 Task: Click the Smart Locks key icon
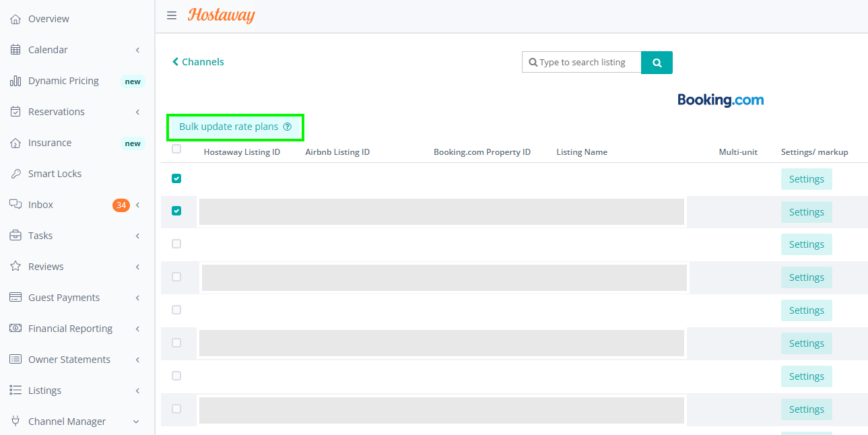(15, 174)
